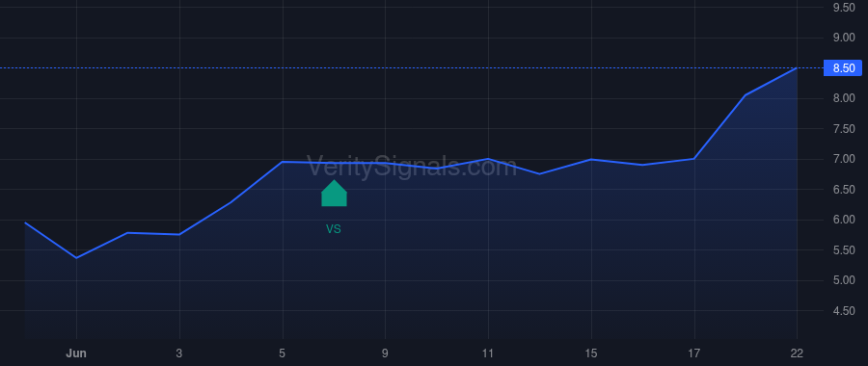The width and height of the screenshot is (868, 366).
Task: Click the 9.00 price axis label
Action: click(x=844, y=38)
